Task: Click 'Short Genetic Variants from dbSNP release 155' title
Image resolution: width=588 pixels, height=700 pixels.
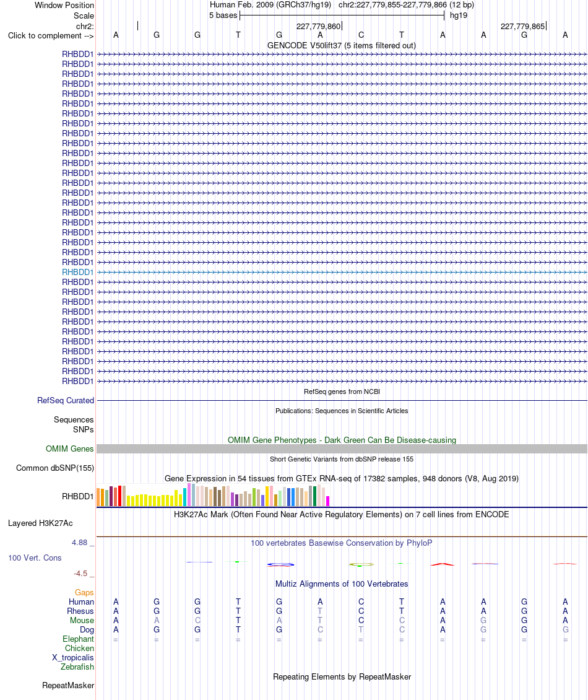Action: click(342, 459)
